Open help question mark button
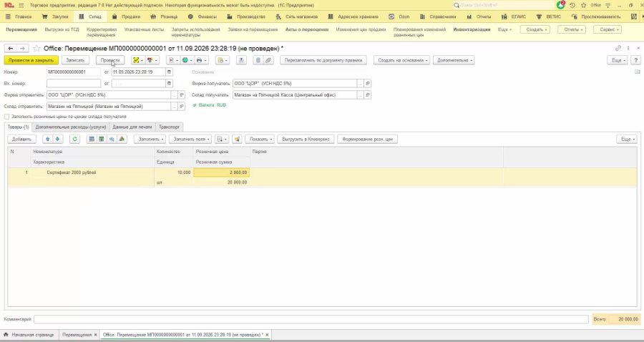644x342 pixels. coord(636,60)
